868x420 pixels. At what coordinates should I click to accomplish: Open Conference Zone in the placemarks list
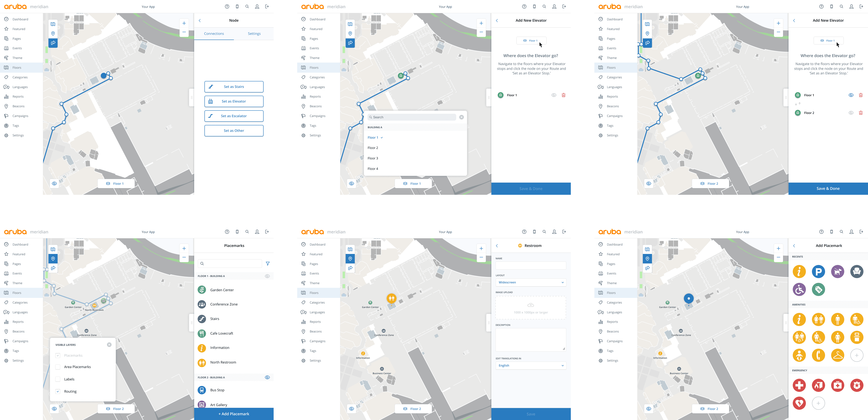[224, 304]
